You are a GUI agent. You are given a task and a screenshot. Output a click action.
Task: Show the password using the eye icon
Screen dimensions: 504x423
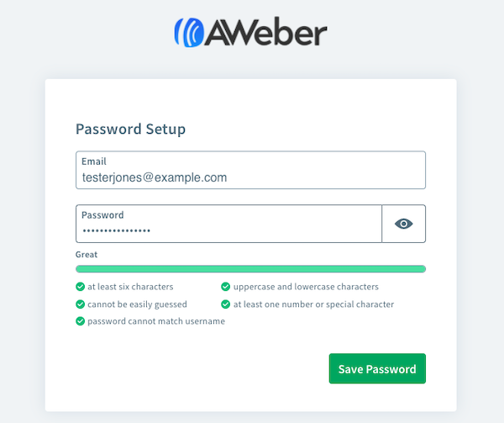point(404,224)
